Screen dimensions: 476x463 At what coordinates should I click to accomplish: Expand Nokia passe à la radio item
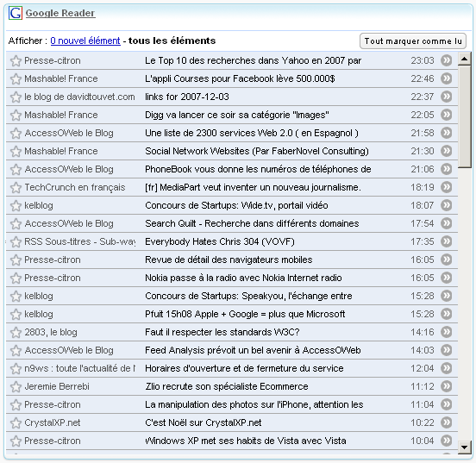point(232,278)
